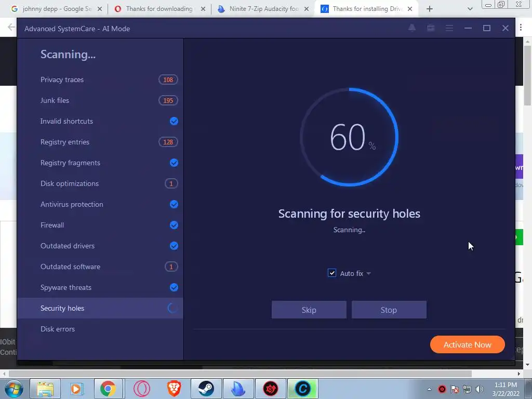Select the Registry entries label
This screenshot has width=532, height=399.
coord(65,142)
